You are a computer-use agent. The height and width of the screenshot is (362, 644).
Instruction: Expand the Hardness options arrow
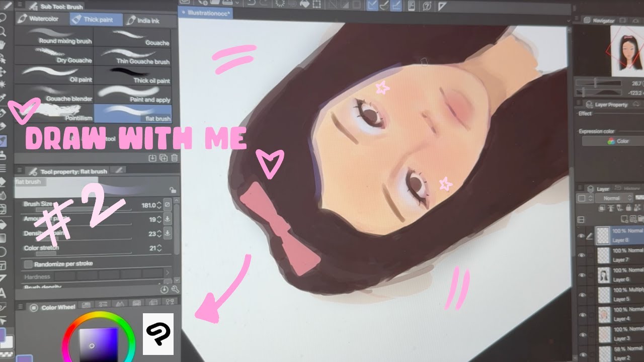tap(168, 273)
